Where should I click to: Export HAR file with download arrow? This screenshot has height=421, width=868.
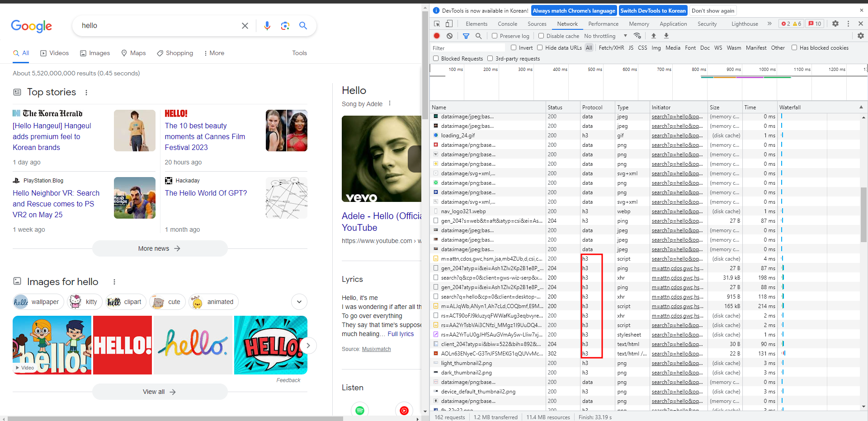click(666, 36)
